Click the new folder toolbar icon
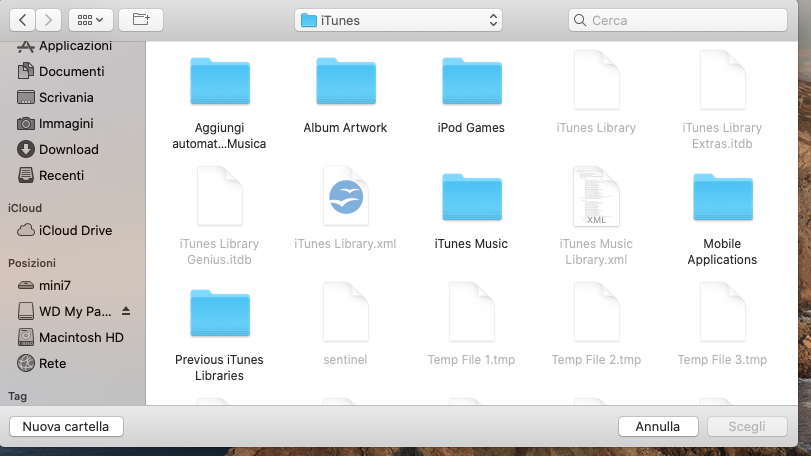The width and height of the screenshot is (811, 456). [x=141, y=20]
